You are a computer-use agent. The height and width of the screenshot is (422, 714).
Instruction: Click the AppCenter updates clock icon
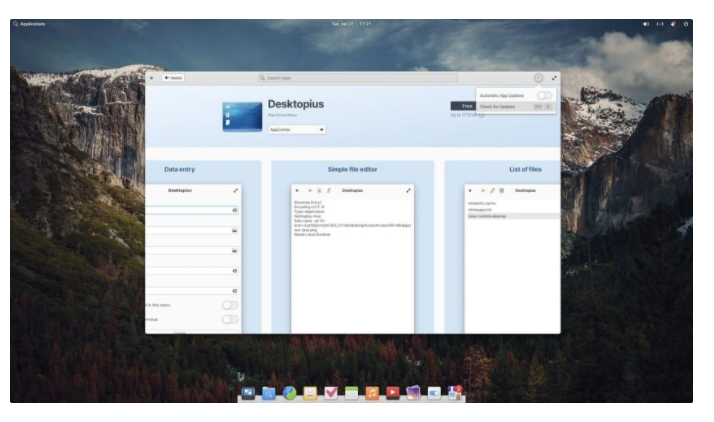click(538, 78)
